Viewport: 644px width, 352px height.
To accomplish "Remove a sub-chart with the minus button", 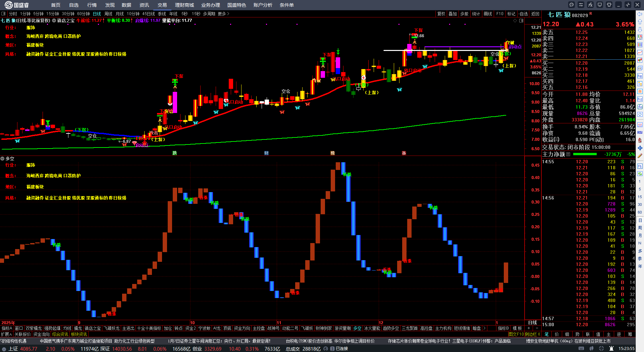I will [537, 328].
